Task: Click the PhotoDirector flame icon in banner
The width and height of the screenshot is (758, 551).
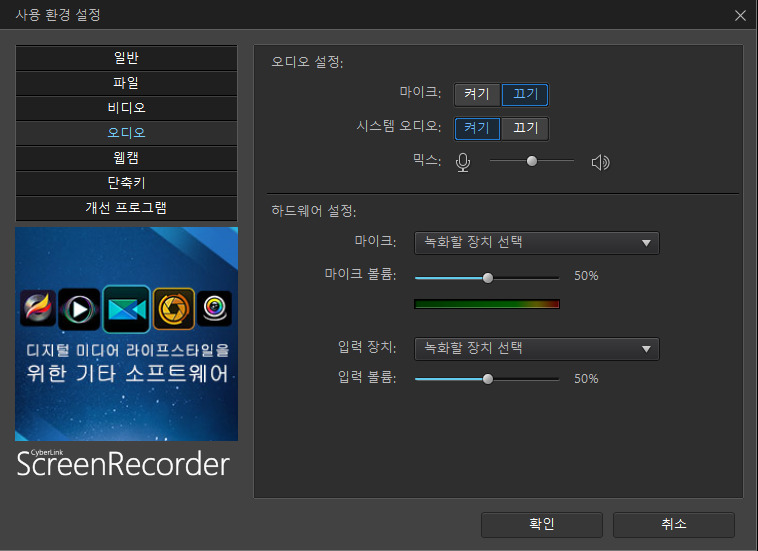Action: [38, 308]
